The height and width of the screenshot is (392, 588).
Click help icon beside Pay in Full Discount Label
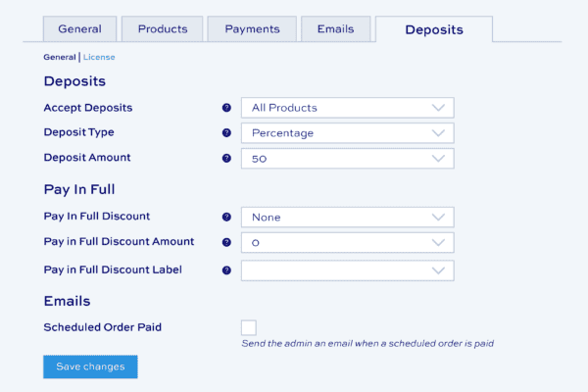[226, 270]
